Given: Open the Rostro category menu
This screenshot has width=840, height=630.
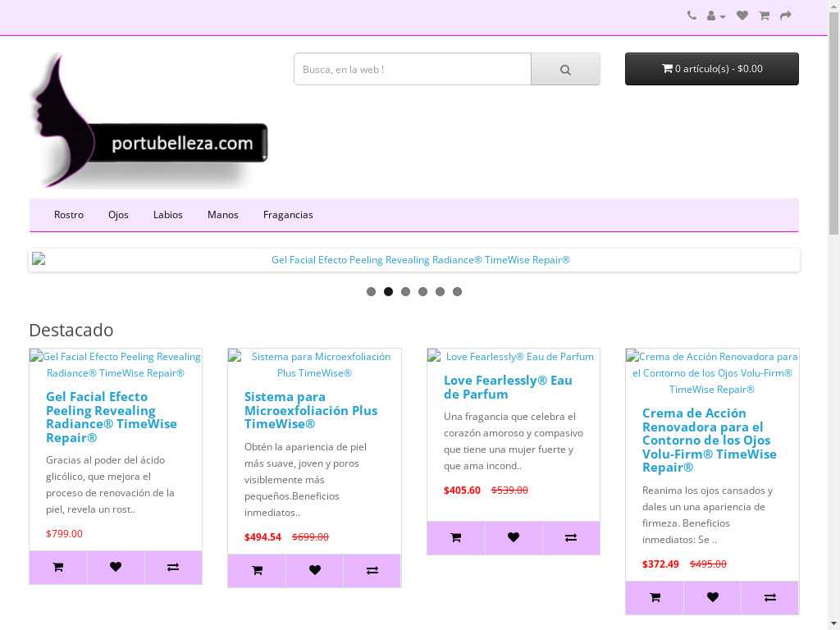Looking at the screenshot, I should pyautogui.click(x=69, y=215).
